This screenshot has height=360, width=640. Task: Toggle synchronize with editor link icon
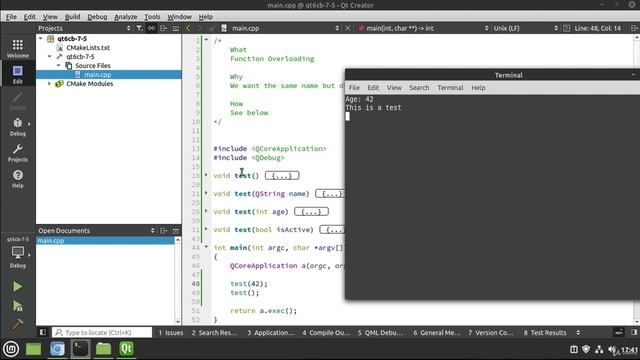coord(151,28)
